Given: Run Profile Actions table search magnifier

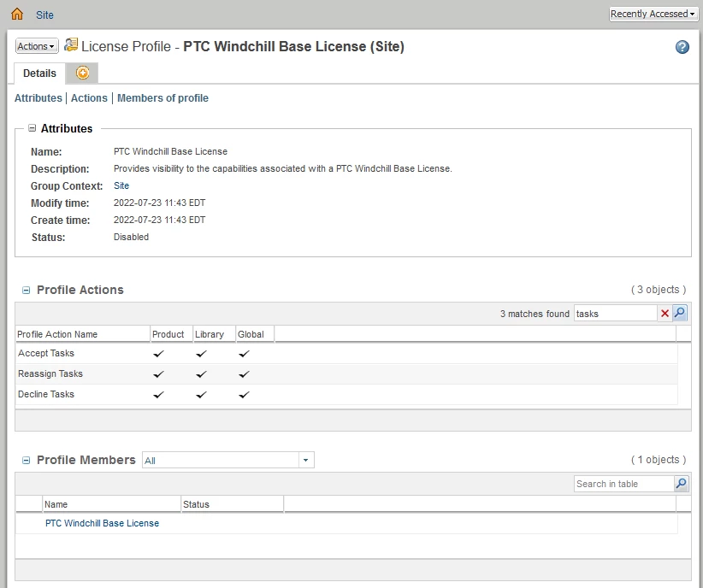Looking at the screenshot, I should pyautogui.click(x=680, y=313).
